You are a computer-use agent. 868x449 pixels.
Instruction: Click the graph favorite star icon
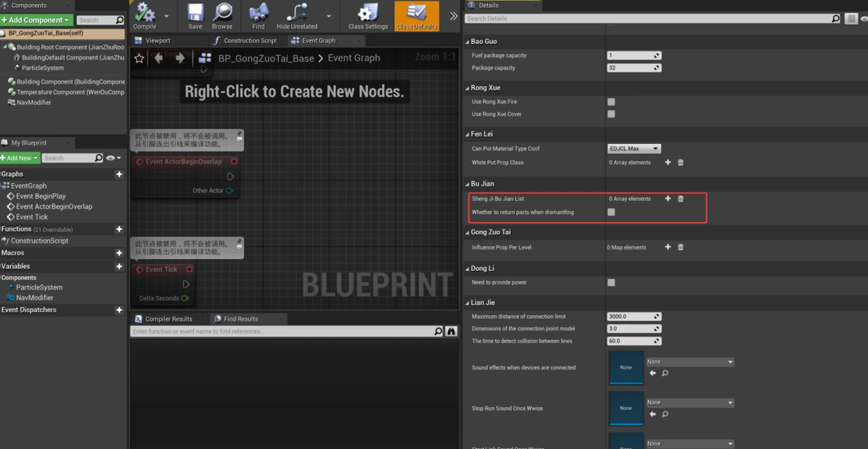coord(139,58)
